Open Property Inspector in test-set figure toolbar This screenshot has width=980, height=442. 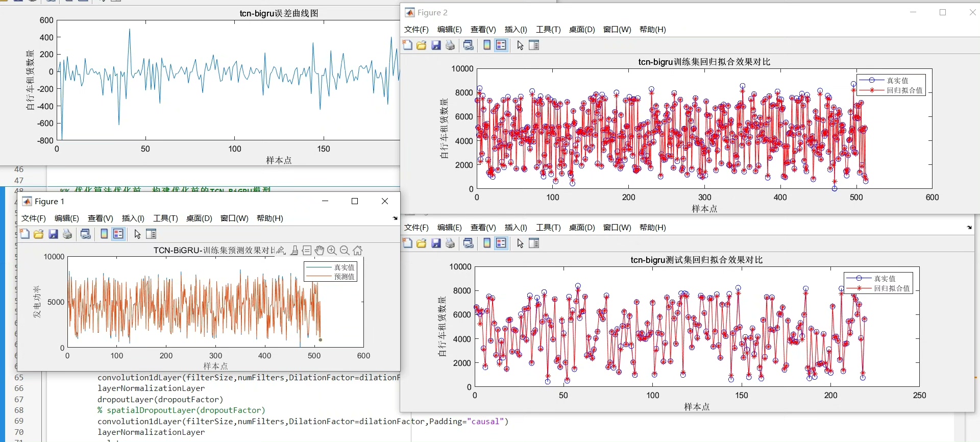534,243
